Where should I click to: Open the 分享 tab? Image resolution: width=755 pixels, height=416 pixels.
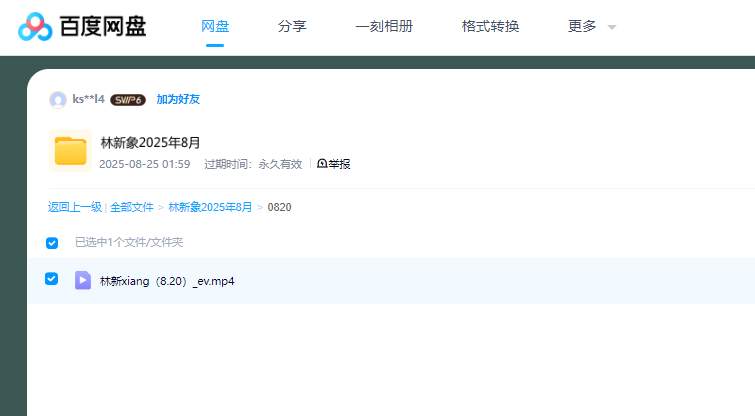292,26
